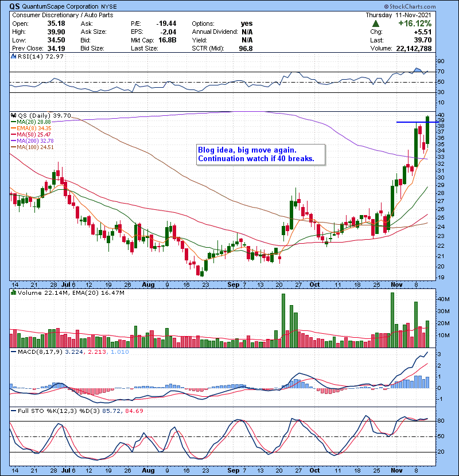Screen dimensions: 459x476
Task: Click the 40M tick on the volume axis
Action: 444,299
